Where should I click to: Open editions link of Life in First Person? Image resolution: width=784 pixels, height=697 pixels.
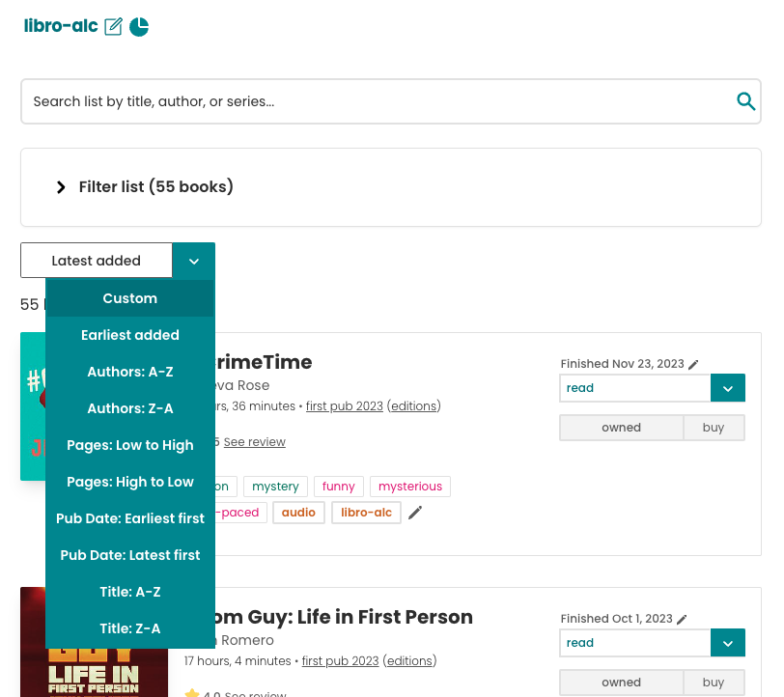pyautogui.click(x=409, y=661)
